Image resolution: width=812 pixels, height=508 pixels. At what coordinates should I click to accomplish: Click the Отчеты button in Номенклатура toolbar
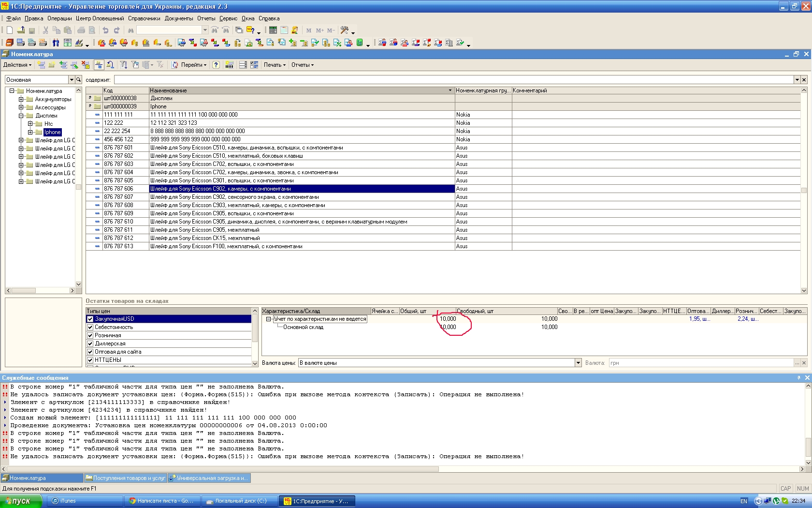[x=302, y=65]
